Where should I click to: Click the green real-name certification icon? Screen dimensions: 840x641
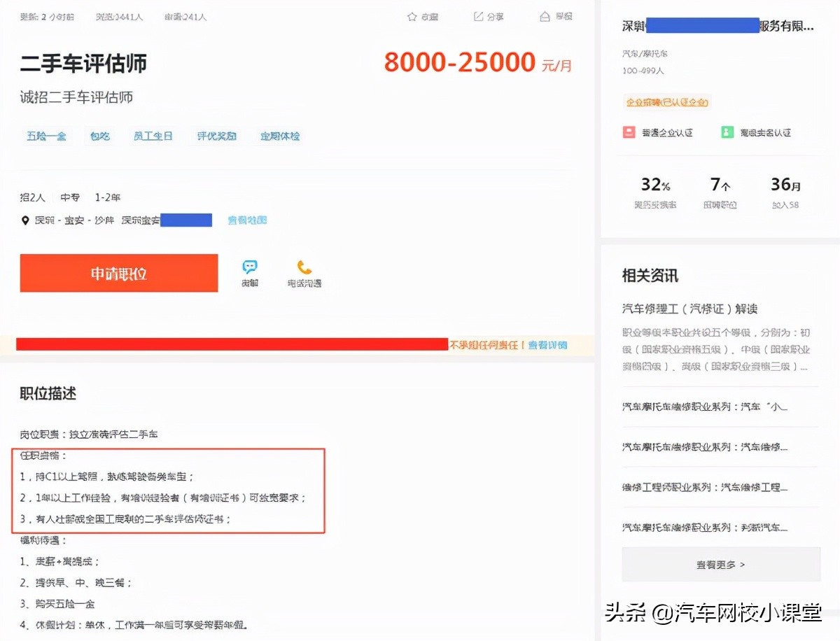point(728,132)
